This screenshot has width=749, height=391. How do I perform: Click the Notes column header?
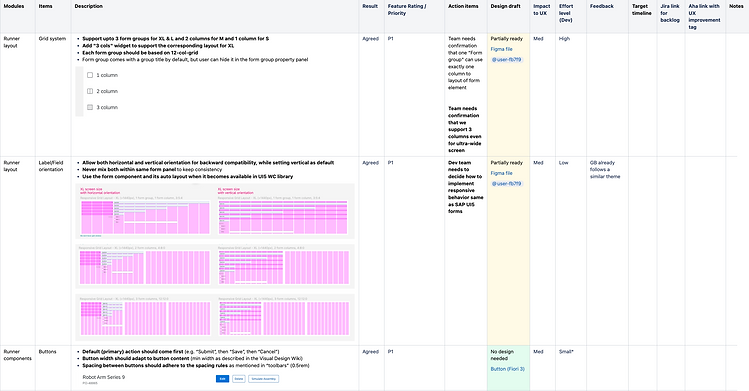[736, 6]
